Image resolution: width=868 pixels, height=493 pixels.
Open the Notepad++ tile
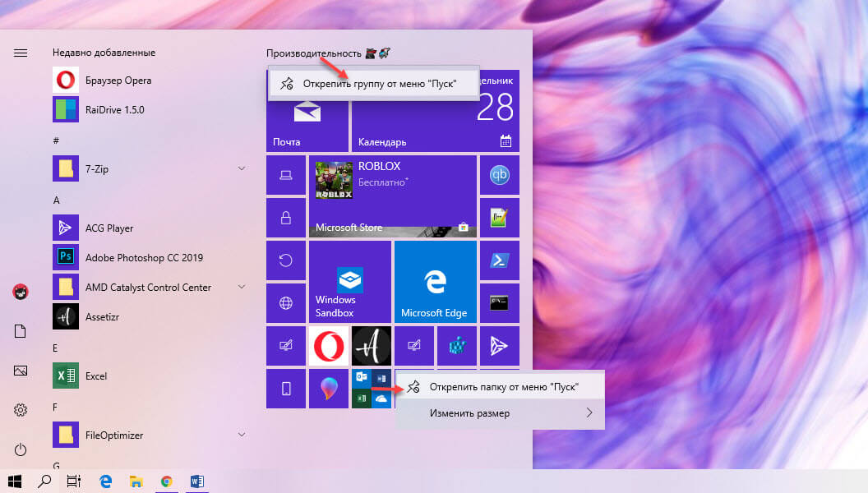[x=499, y=218]
